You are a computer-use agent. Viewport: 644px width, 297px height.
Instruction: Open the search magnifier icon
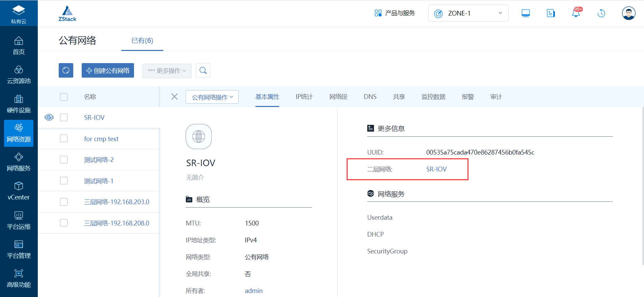coord(203,71)
